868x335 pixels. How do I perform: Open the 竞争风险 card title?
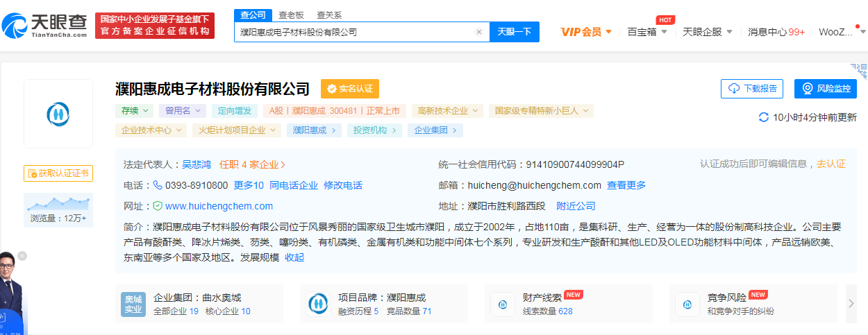coord(727,297)
